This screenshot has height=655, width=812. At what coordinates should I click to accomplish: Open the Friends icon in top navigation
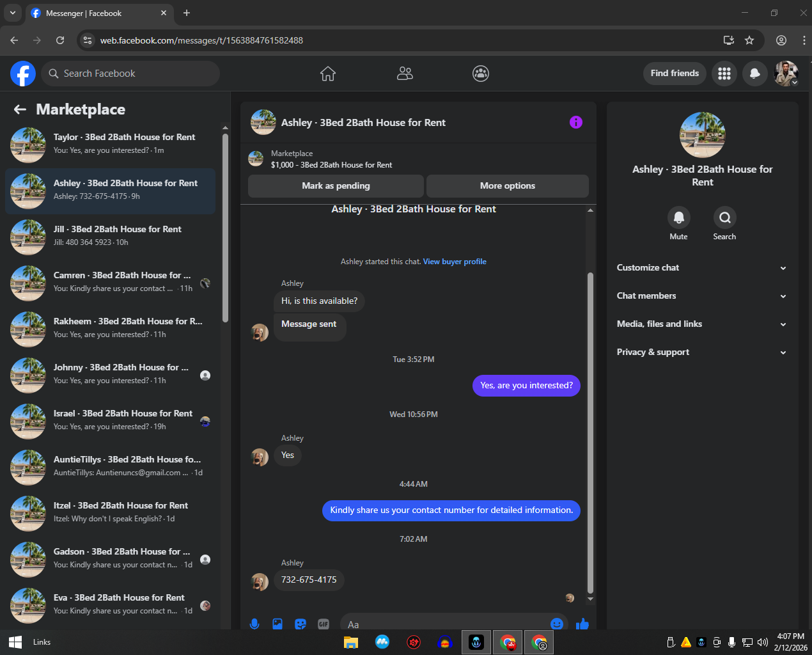click(x=405, y=74)
